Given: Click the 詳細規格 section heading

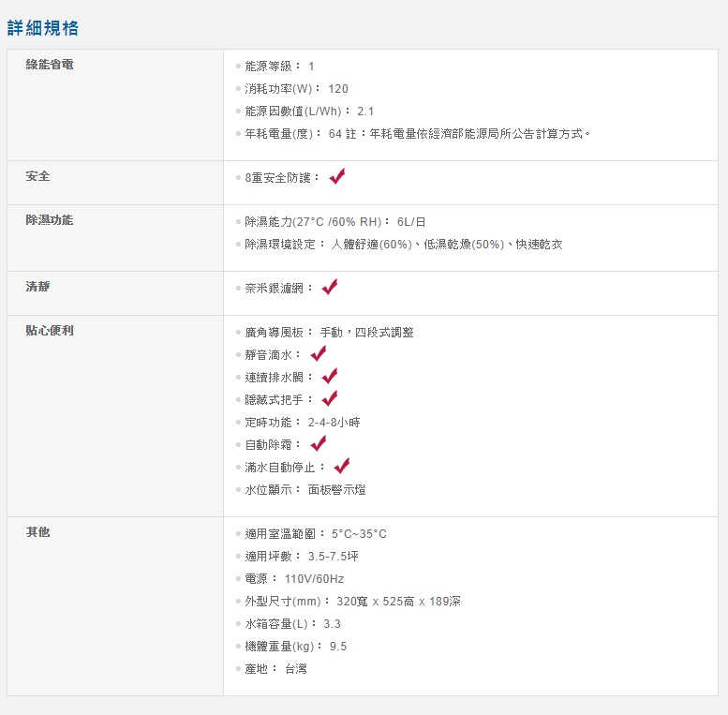Looking at the screenshot, I should (43, 28).
